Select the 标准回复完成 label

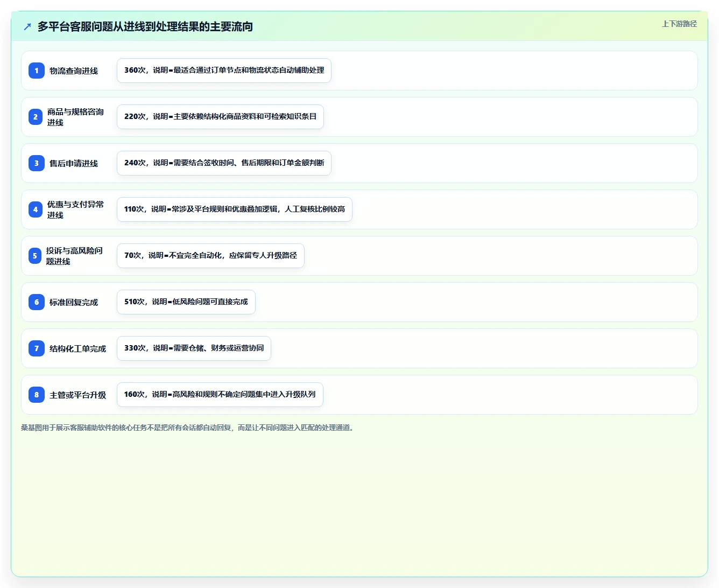pyautogui.click(x=74, y=302)
